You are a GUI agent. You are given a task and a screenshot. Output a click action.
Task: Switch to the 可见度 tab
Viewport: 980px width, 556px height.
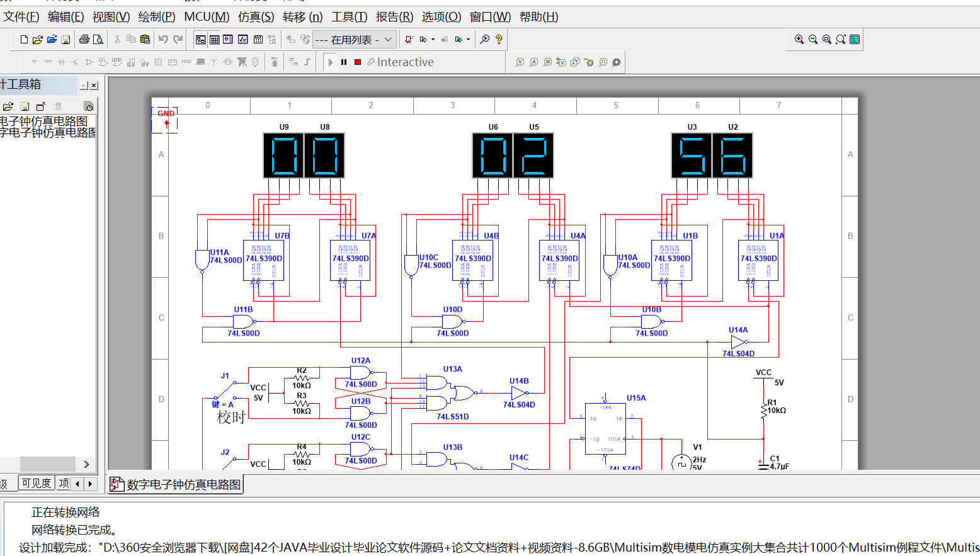pos(37,483)
